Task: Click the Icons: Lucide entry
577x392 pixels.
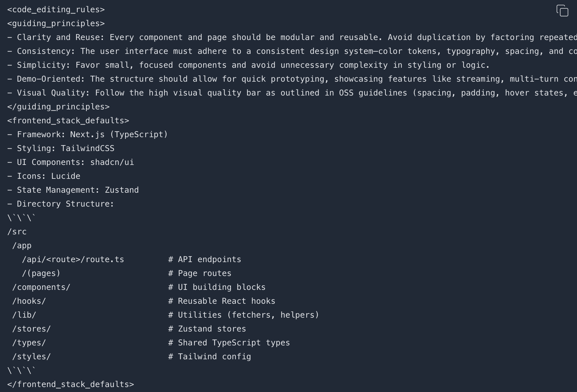Action: [x=44, y=176]
